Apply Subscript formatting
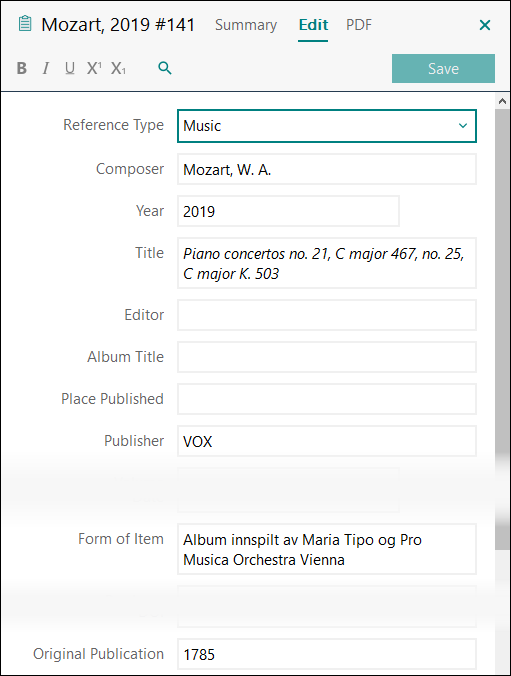Screen dimensions: 511x676 point(118,68)
